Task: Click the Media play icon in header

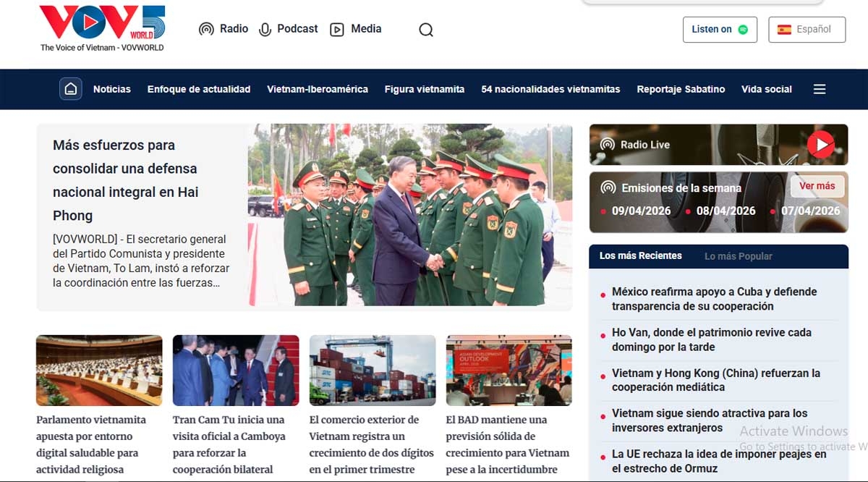Action: 337,29
